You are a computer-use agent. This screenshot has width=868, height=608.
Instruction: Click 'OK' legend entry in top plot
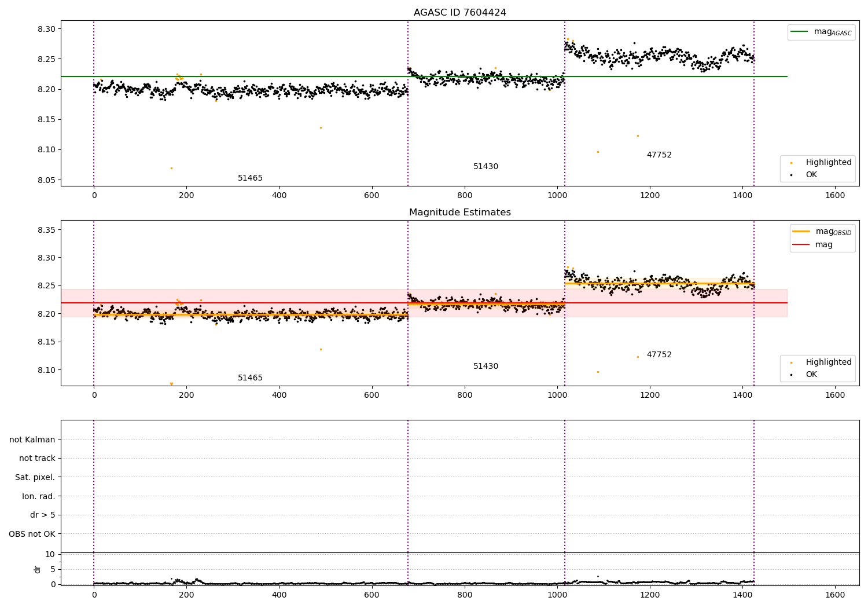point(804,175)
